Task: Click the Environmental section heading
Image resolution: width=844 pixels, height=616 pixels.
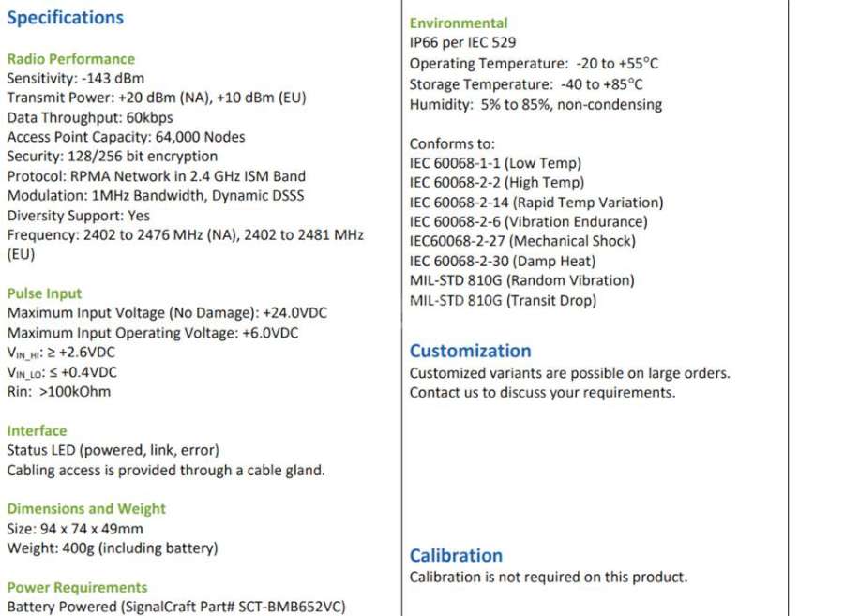Action: (459, 23)
